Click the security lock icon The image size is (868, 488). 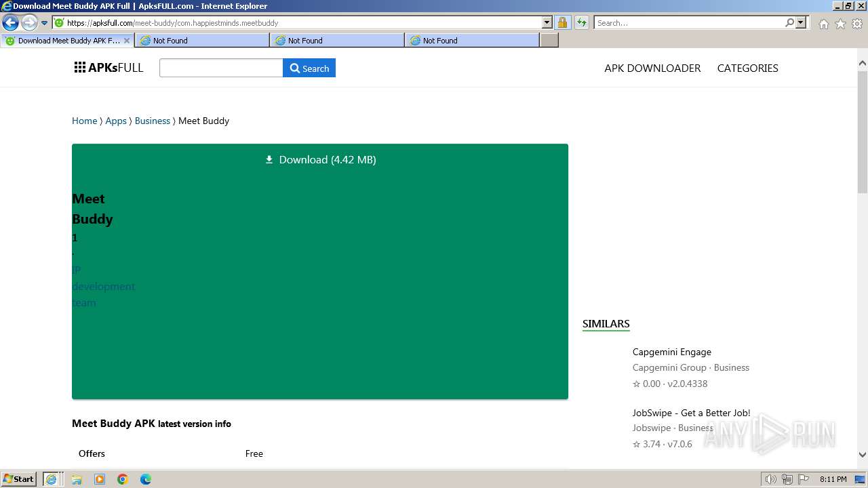click(562, 22)
